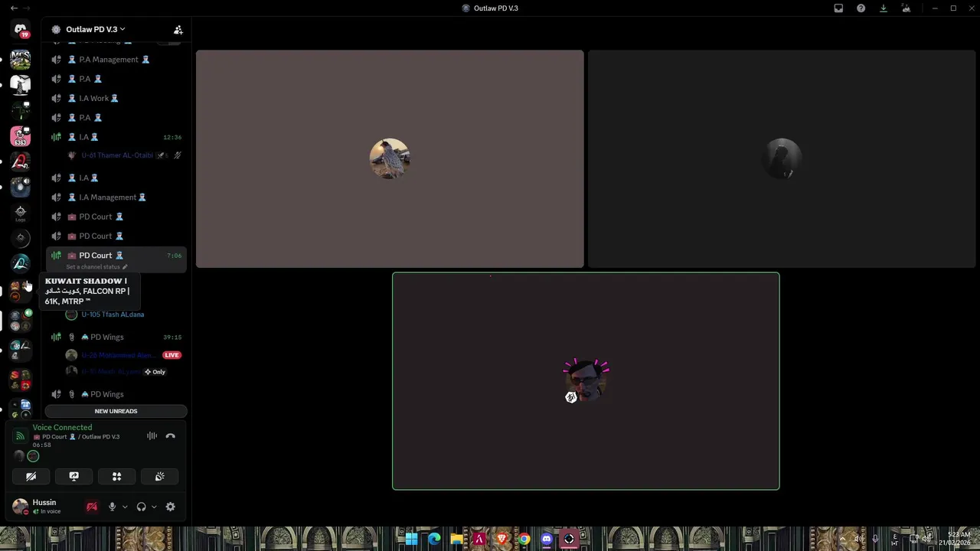Viewport: 980px width, 551px height.
Task: Select user U-105 Tfash ALdana
Action: click(x=113, y=315)
